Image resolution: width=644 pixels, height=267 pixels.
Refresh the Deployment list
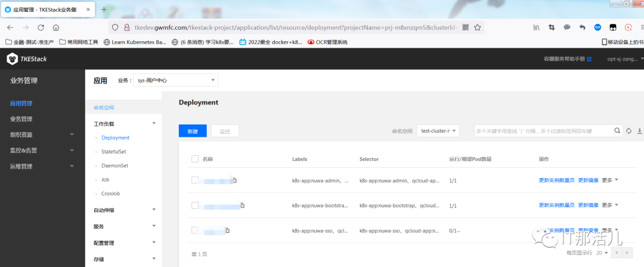628,131
